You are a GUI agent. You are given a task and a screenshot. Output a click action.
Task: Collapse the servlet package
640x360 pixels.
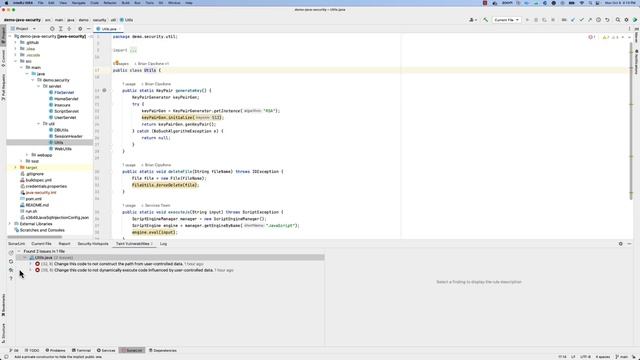pos(39,86)
